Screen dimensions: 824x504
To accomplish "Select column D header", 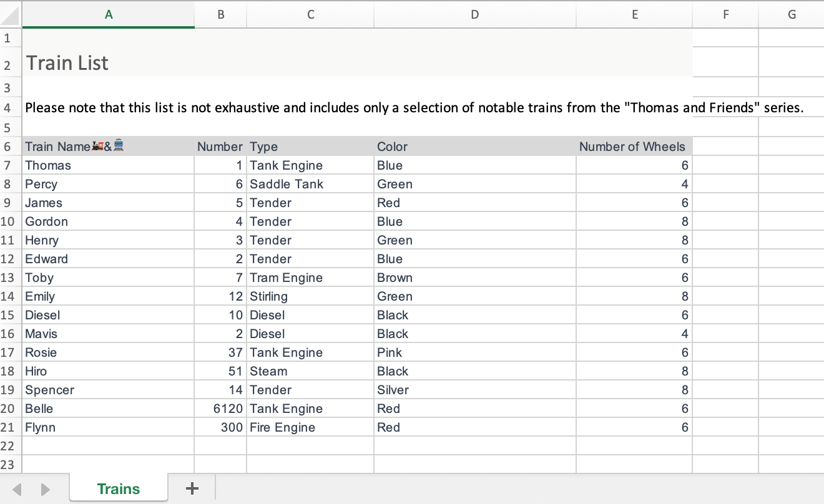I will pyautogui.click(x=474, y=14).
